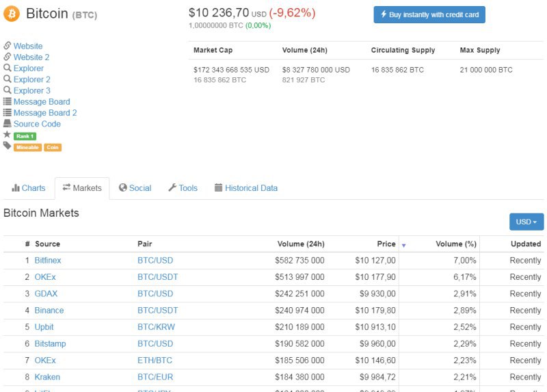
Task: Open the Explorer link
Action: point(29,68)
